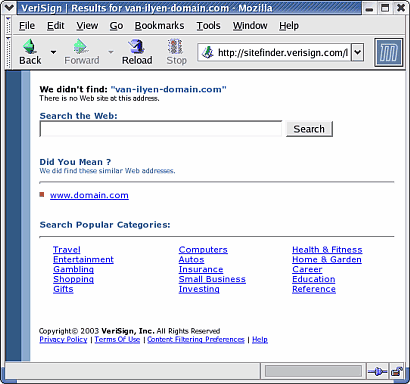Click the status bar progress meter
Screen dimensions: 410x384
pos(313,371)
